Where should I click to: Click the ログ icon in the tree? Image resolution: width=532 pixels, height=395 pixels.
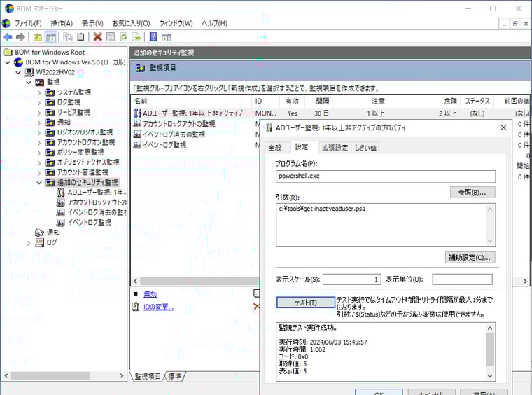pyautogui.click(x=40, y=242)
